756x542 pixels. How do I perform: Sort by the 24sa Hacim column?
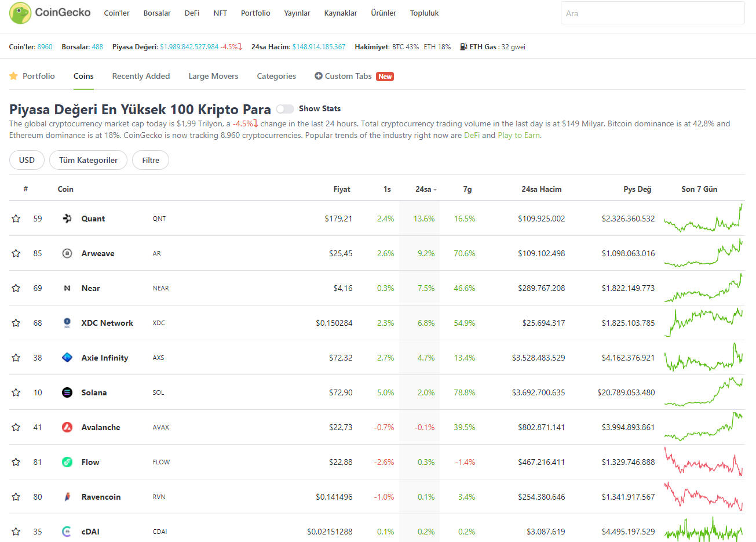pos(541,189)
